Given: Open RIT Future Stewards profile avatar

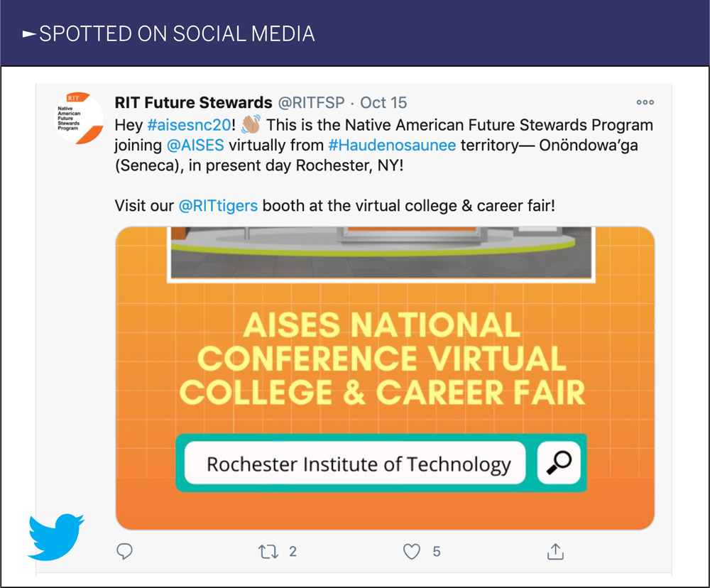Looking at the screenshot, I should (78, 116).
